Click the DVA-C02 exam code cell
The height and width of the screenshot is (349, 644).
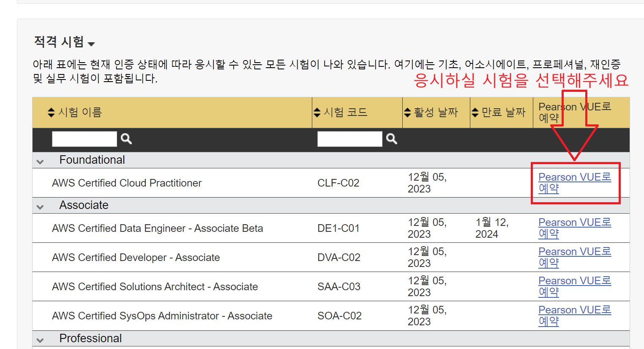click(339, 257)
